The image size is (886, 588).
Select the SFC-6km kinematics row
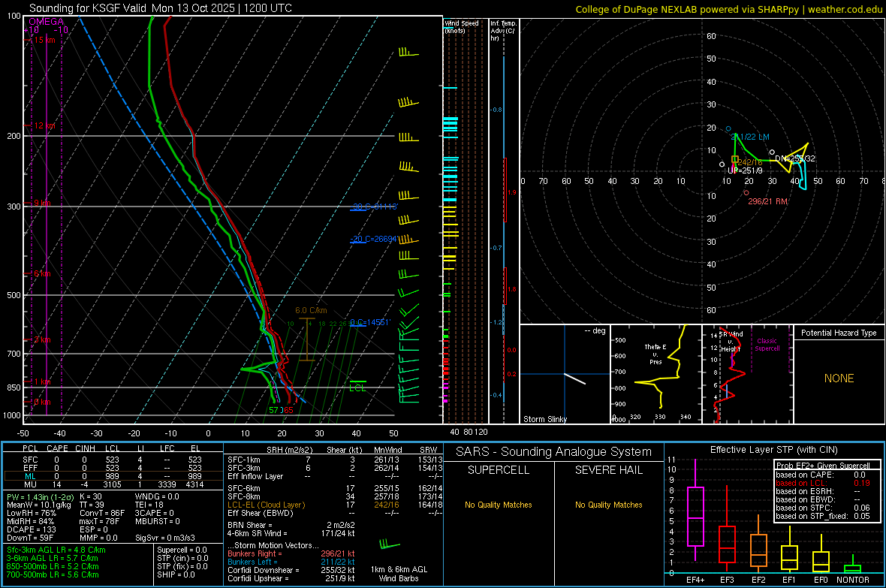[335, 488]
